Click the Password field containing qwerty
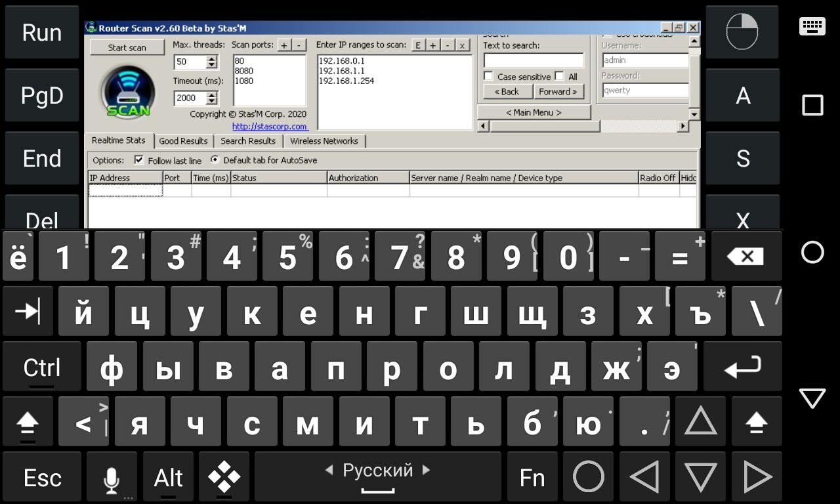Image resolution: width=840 pixels, height=504 pixels. (x=645, y=91)
